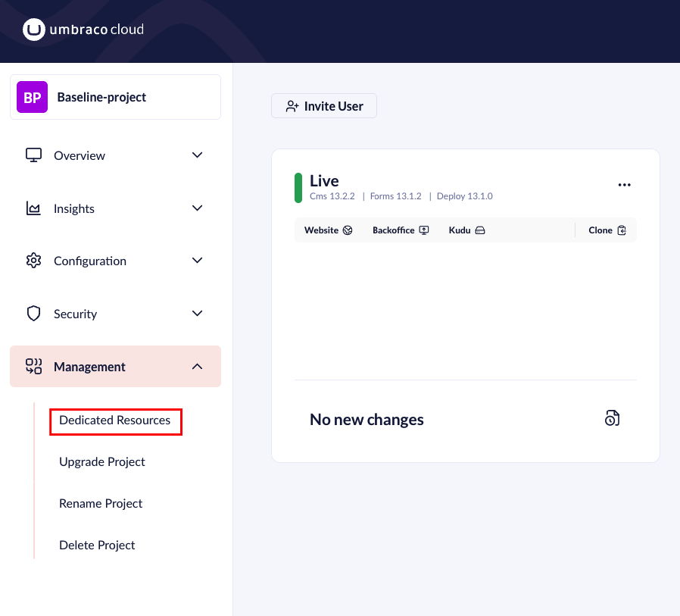Viewport: 680px width, 616px height.
Task: Click the 'Forms 13.1.2' version text
Action: point(395,196)
